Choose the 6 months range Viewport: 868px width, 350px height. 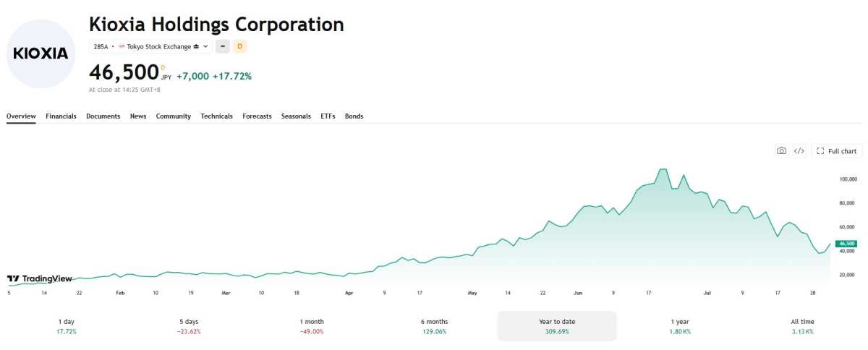(434, 326)
